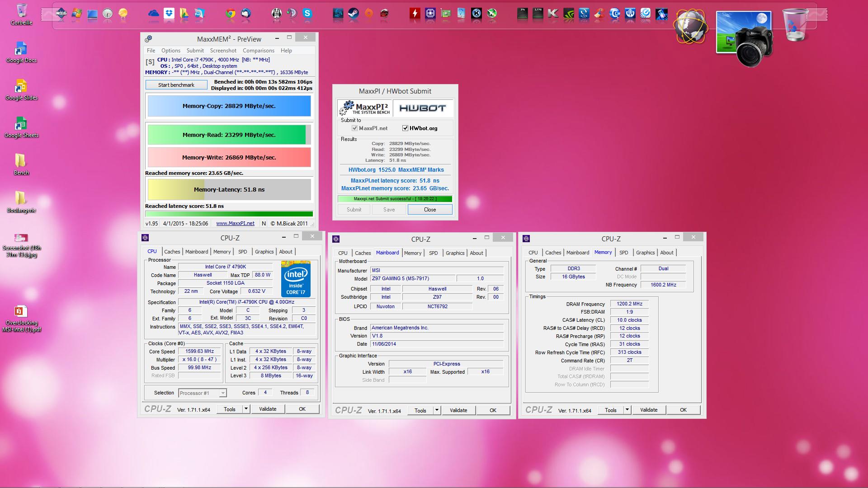
Task: Open Overclocking MSI-Intel PDF file
Action: (21, 319)
